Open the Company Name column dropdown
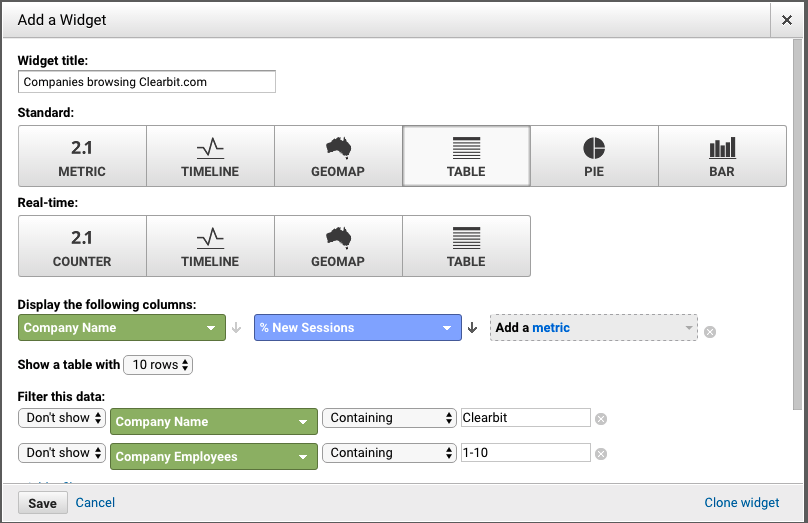 [122, 328]
